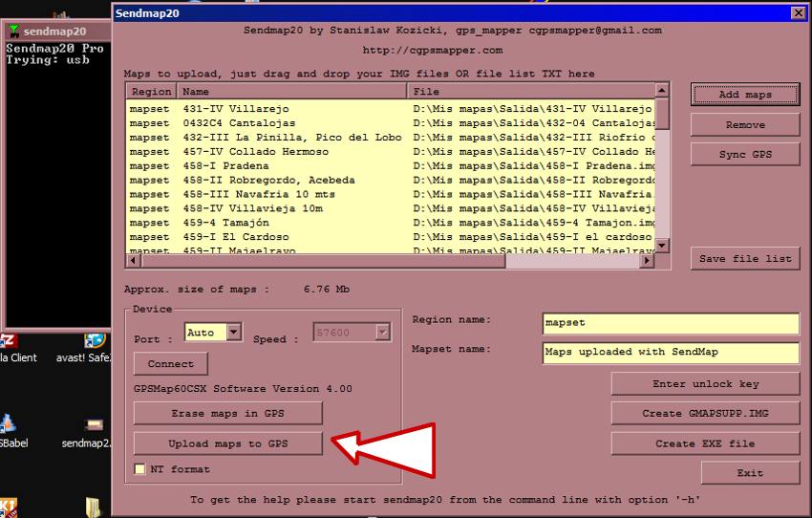Screen dimensions: 812x518
Task: Open the folder icon on the desktop
Action: click(x=93, y=507)
